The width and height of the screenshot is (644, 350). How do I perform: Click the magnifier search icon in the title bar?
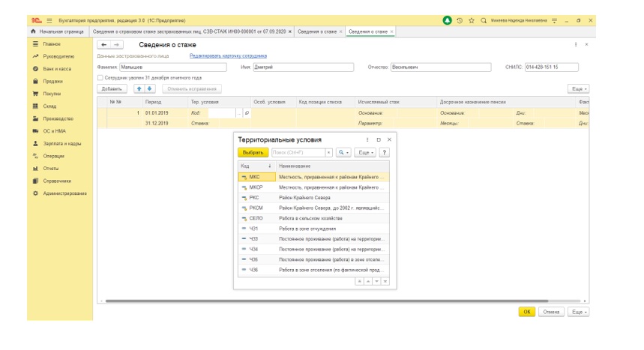[484, 20]
